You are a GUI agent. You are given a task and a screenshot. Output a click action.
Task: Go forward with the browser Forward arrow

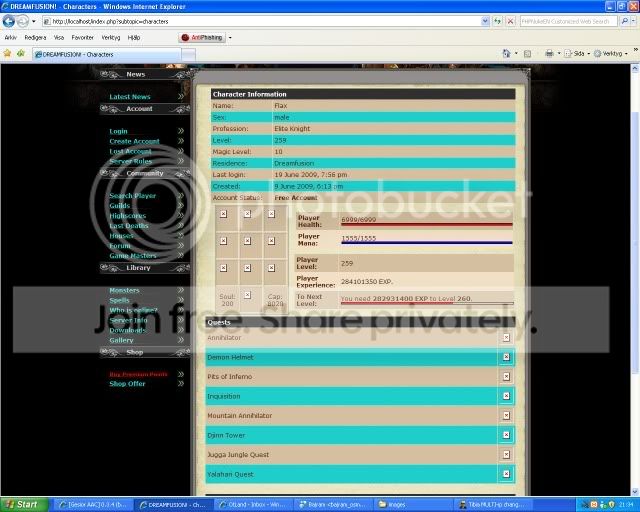tap(23, 21)
